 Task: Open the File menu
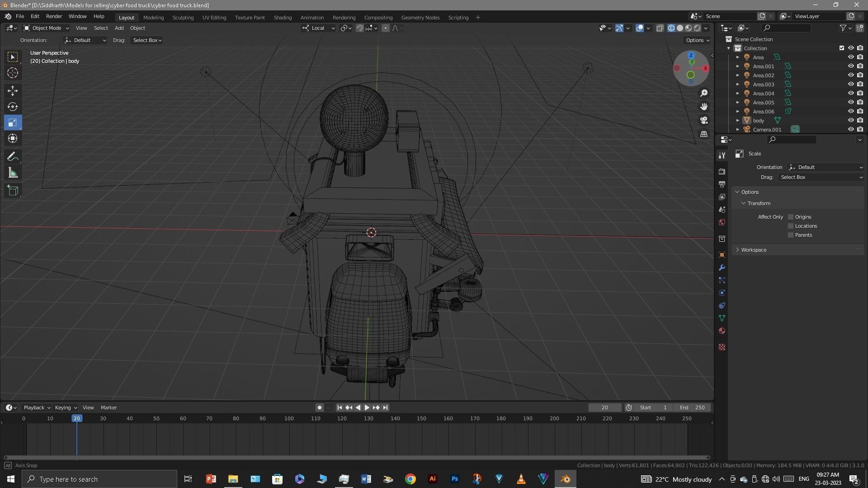pyautogui.click(x=20, y=16)
